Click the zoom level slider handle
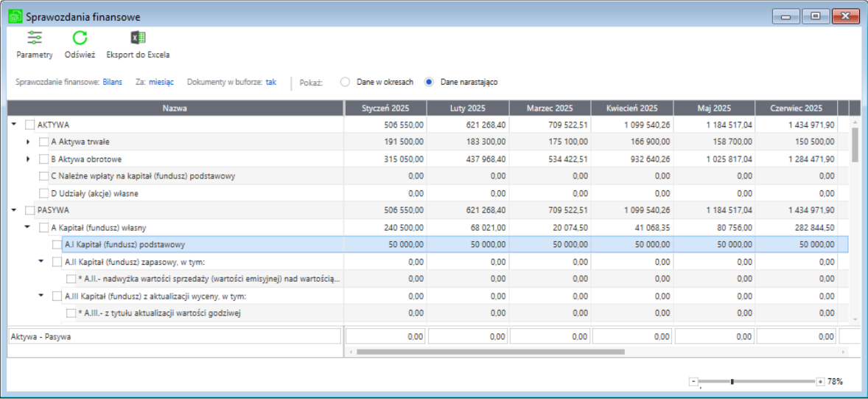This screenshot has height=399, width=868. tap(732, 381)
